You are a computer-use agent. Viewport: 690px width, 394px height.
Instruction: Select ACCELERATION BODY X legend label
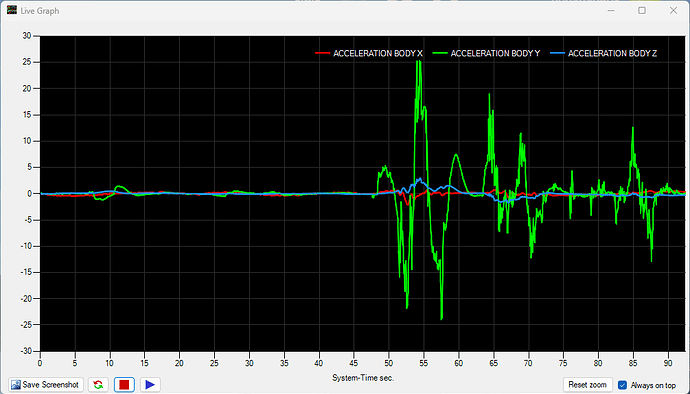pyautogui.click(x=378, y=54)
